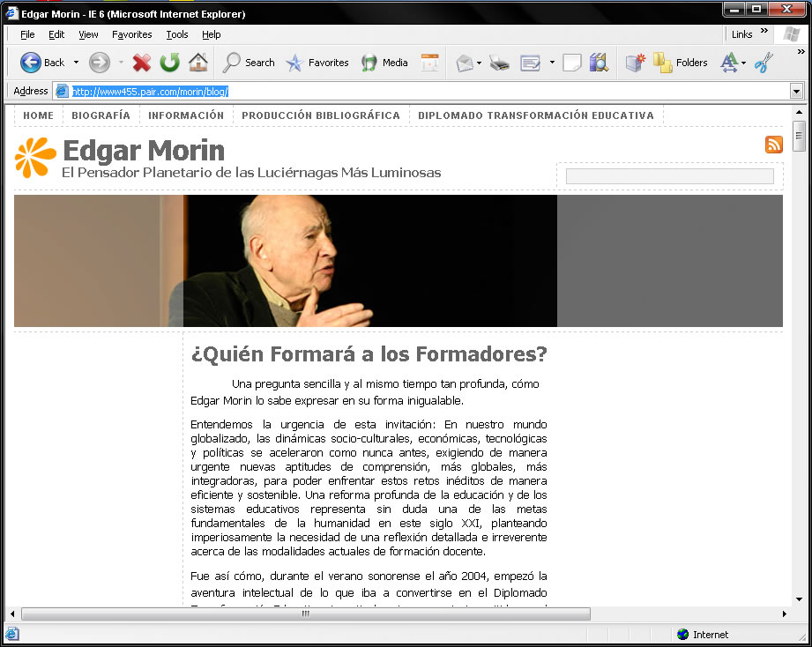Screen dimensions: 812x647
Task: Open the History toolbar icon
Action: pyautogui.click(x=429, y=63)
